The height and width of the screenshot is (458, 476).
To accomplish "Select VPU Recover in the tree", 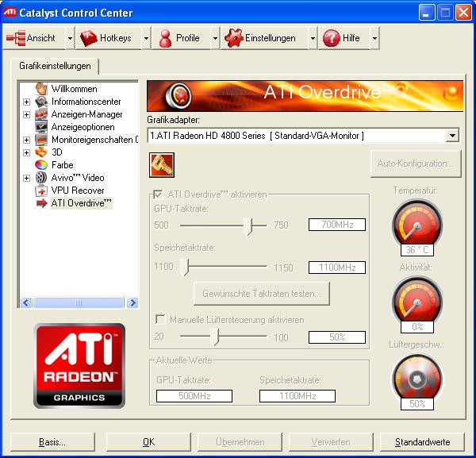I will tap(78, 191).
